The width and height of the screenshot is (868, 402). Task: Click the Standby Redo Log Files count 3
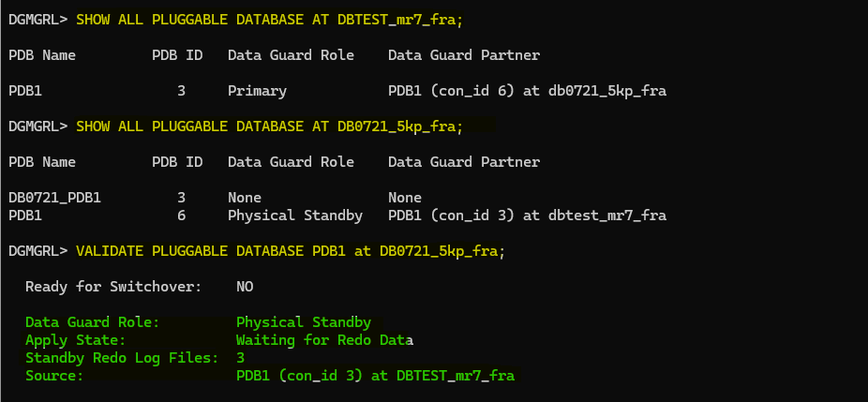241,358
